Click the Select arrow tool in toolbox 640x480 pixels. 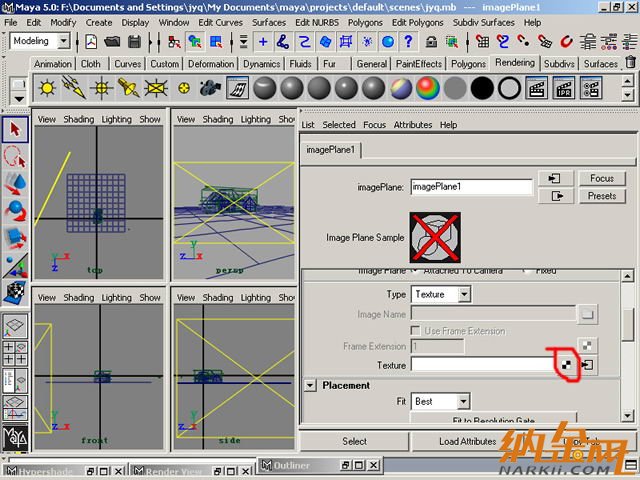(14, 129)
